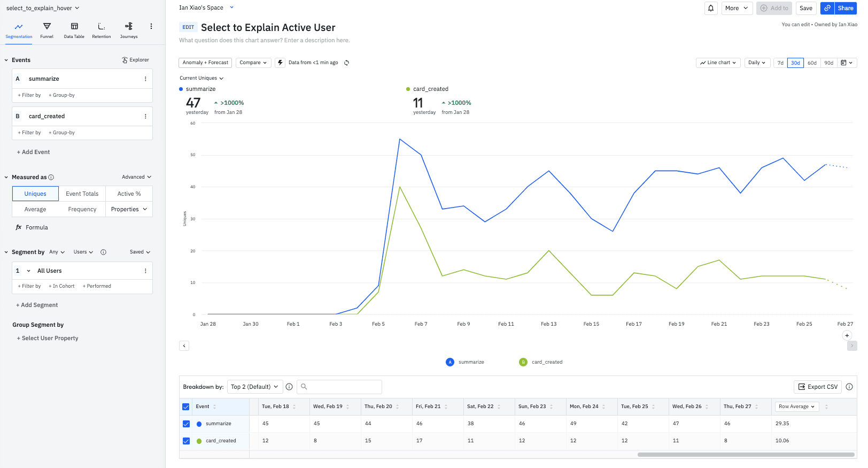Refresh the chart data
This screenshot has height=468, width=868.
pos(346,63)
